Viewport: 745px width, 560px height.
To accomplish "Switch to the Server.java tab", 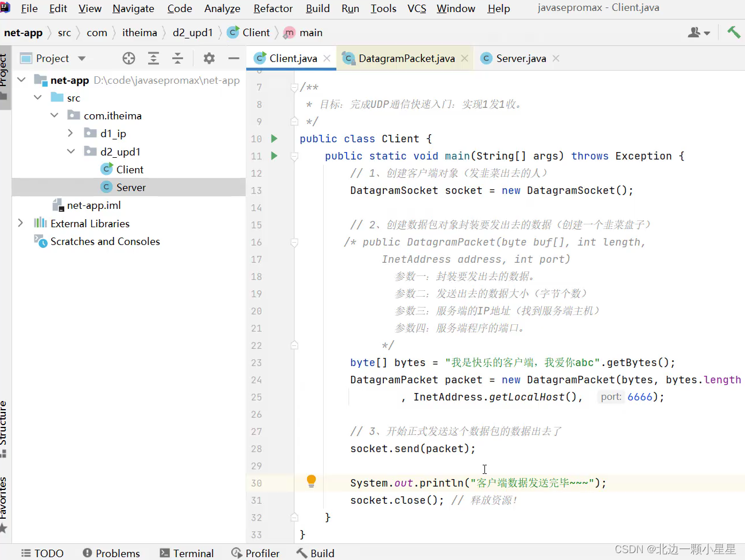I will point(521,58).
